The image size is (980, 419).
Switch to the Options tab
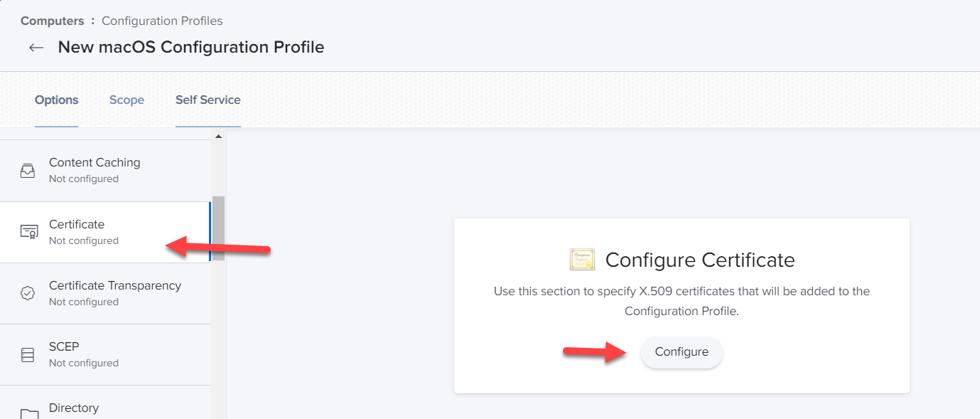pyautogui.click(x=57, y=100)
